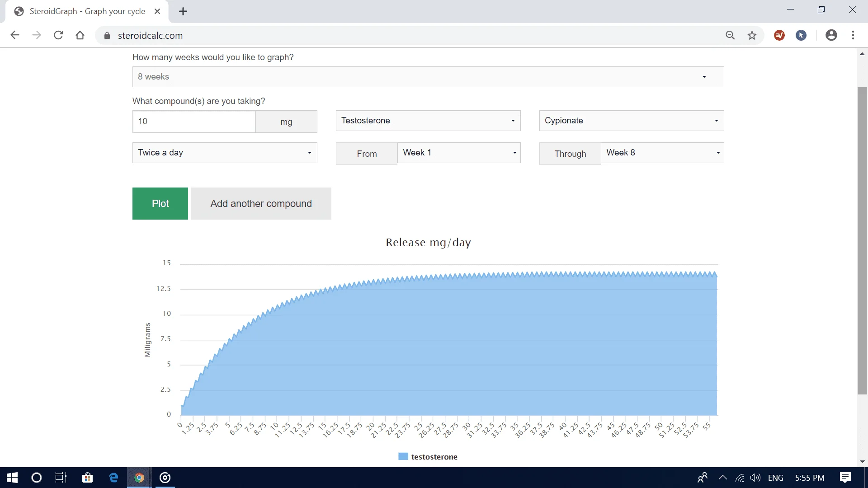
Task: Select the dosage input field showing 10
Action: [194, 121]
